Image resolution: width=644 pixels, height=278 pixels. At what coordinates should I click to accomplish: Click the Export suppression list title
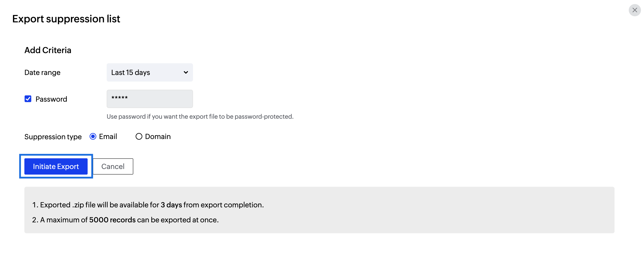coord(66,19)
